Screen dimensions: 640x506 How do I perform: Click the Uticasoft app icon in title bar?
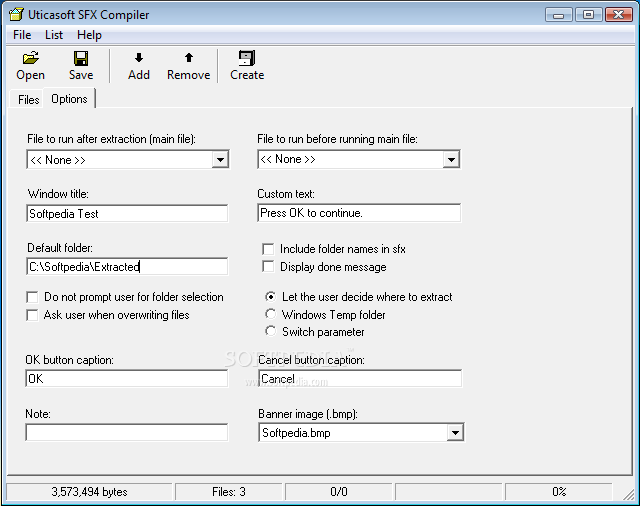point(16,14)
